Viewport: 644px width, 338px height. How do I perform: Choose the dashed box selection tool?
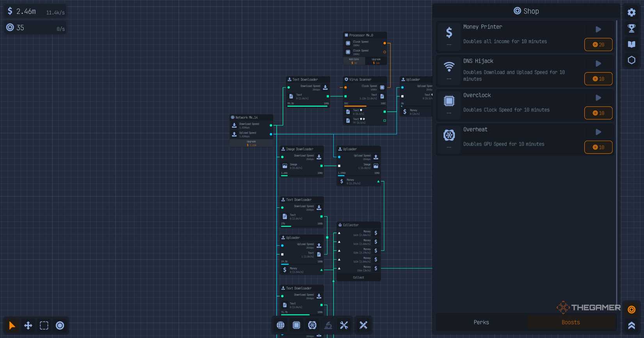[x=44, y=326]
